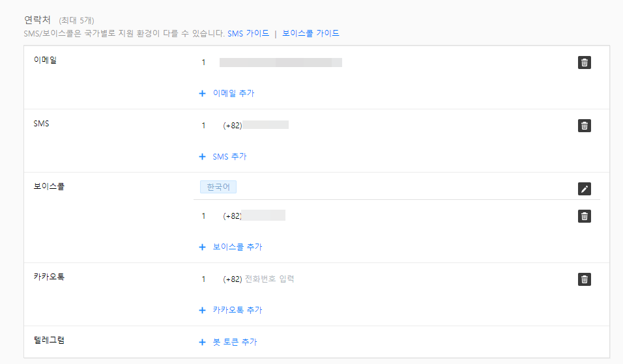
Task: Click the 한국어 language tag
Action: click(218, 188)
